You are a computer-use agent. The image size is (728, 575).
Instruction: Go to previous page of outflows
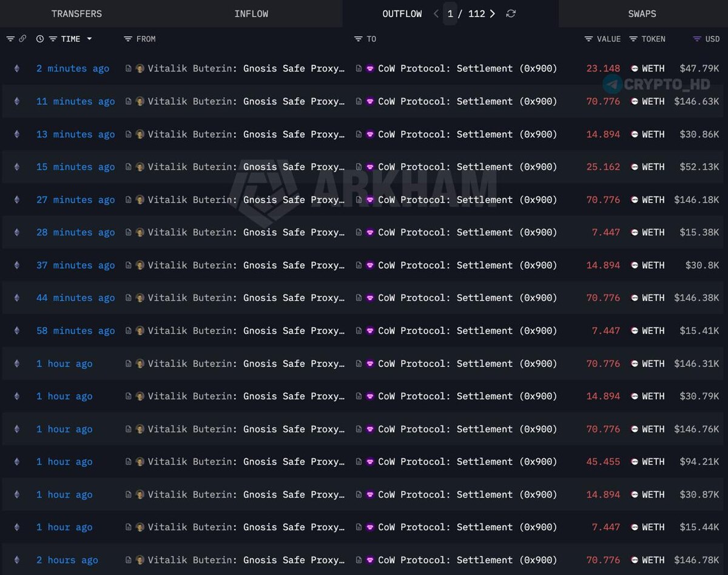click(x=436, y=13)
